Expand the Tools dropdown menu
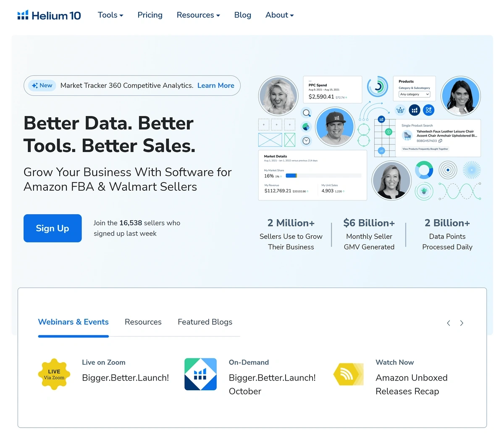The width and height of the screenshot is (504, 447). tap(110, 15)
